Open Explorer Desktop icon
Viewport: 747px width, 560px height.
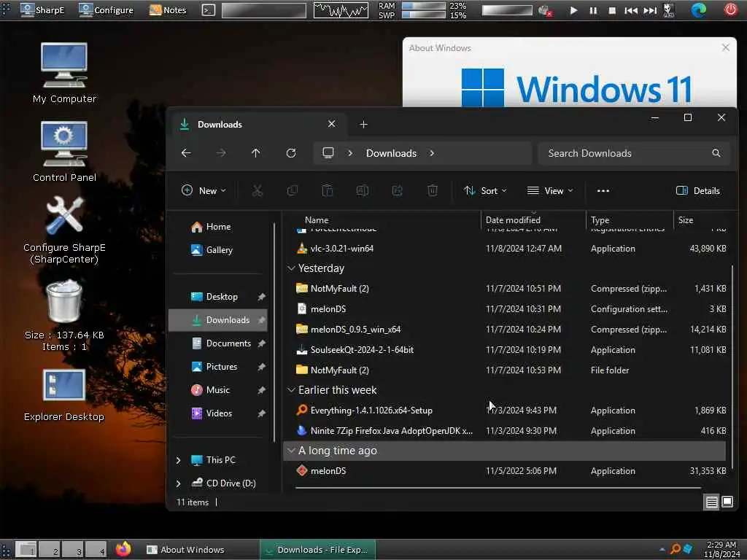(x=64, y=395)
